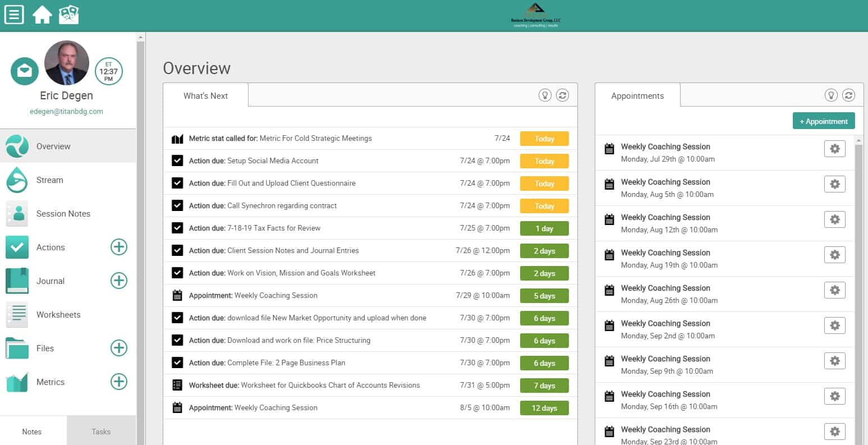Open settings gear for Aug 5th session
The height and width of the screenshot is (445, 868).
(835, 184)
